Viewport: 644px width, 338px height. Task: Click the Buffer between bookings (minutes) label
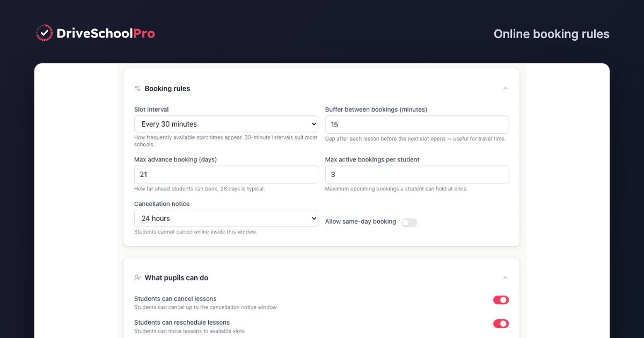[376, 109]
